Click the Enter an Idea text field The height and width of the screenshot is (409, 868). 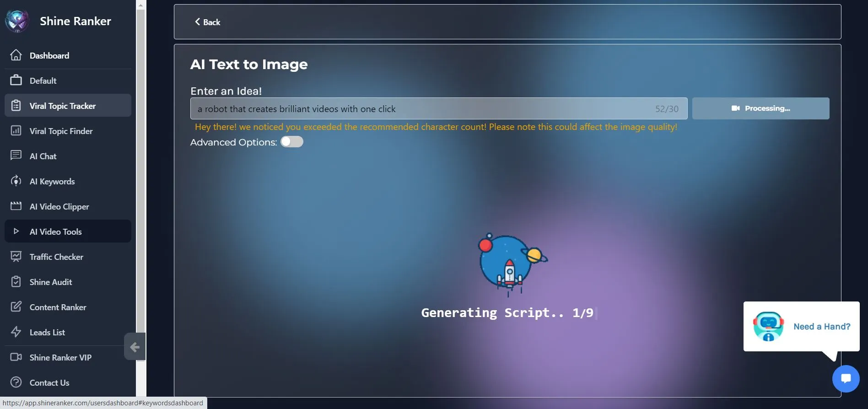[x=439, y=108]
